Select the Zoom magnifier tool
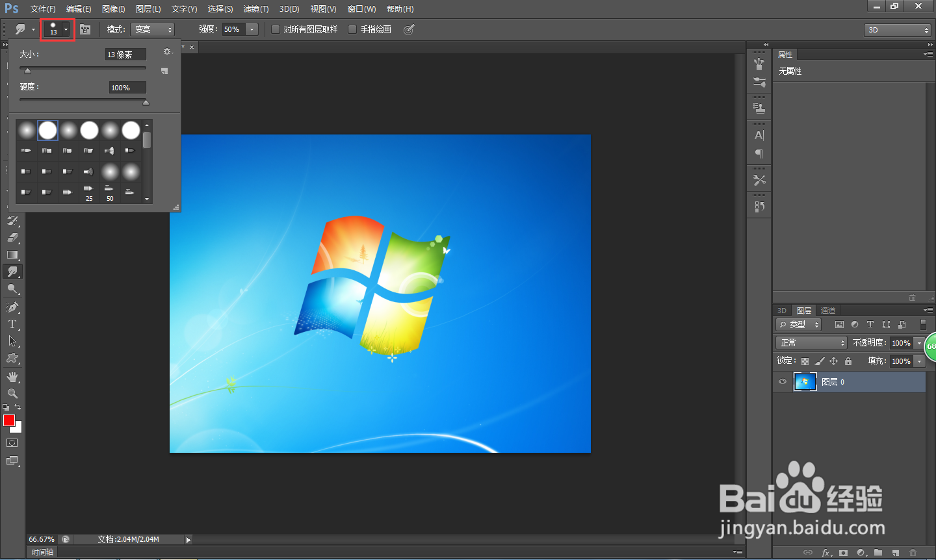This screenshot has height=560, width=936. click(12, 394)
